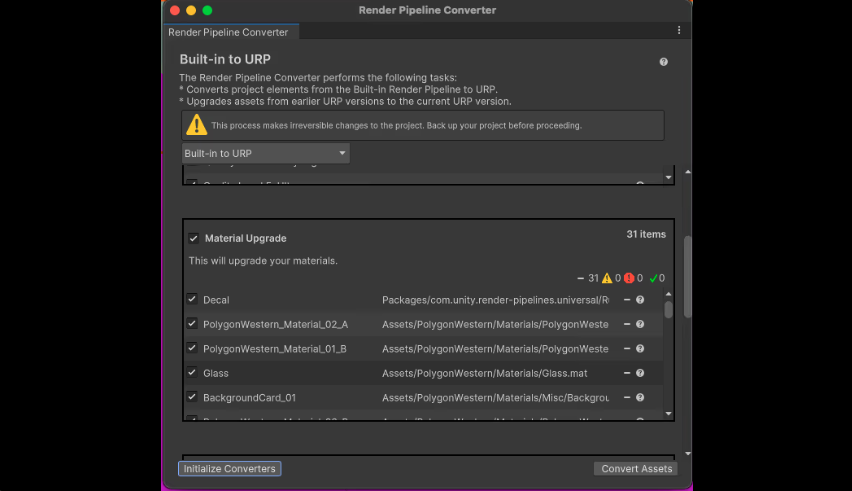Screen dimensions: 852x491
Task: Click pending status dash on PolygonWestern_Material_01_B row
Action: [627, 349]
